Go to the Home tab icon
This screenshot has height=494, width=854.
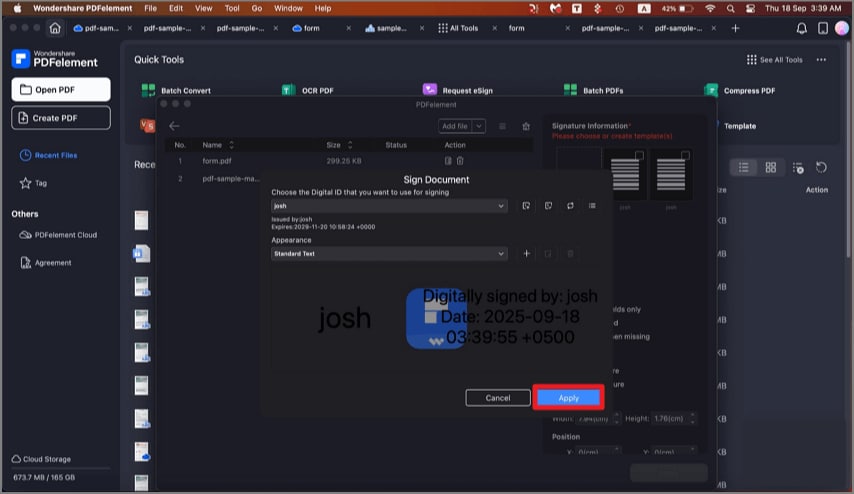tap(55, 28)
